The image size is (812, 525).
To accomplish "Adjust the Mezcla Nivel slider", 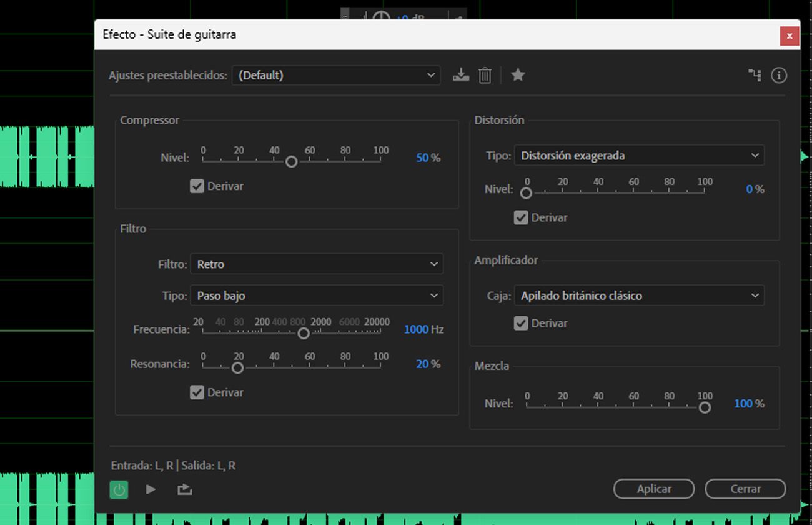I will coord(705,408).
